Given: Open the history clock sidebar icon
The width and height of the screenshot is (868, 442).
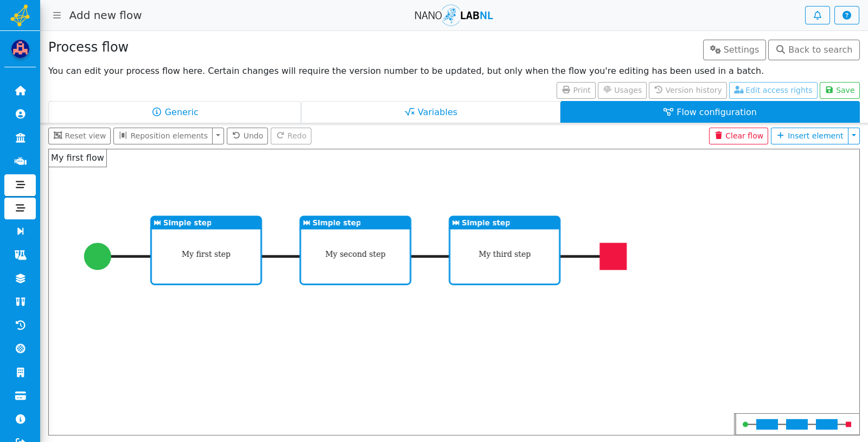Looking at the screenshot, I should click(20, 325).
